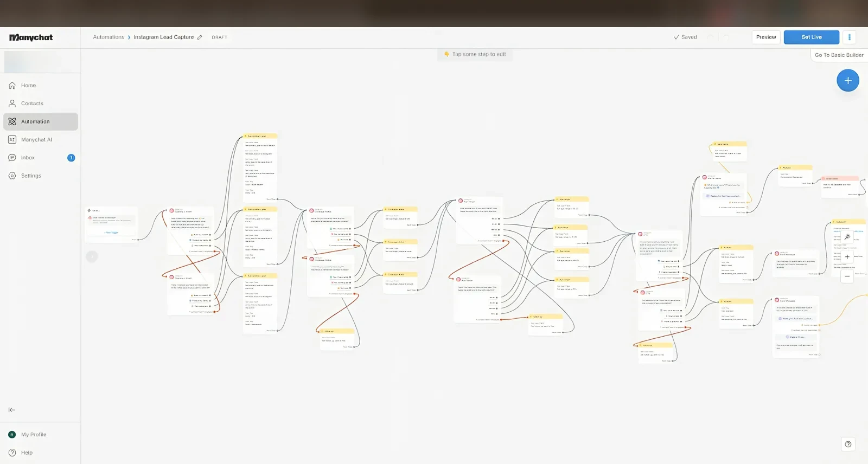Image resolution: width=868 pixels, height=464 pixels.
Task: Click the New Trigger link in starting step
Action: coord(111,233)
